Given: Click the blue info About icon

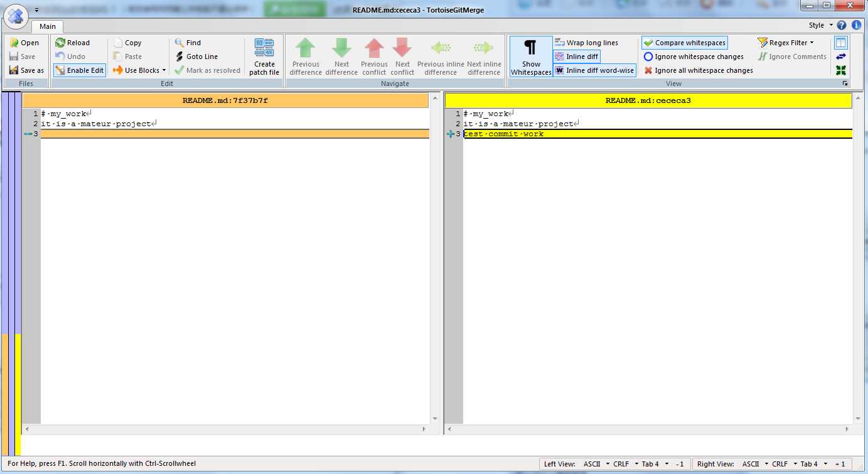Looking at the screenshot, I should (x=856, y=25).
